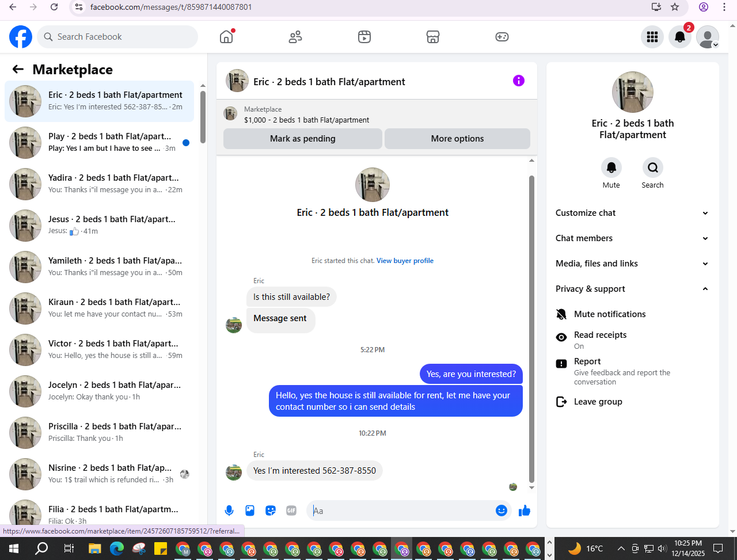Click the Report option in Privacy & support
The width and height of the screenshot is (737, 560).
coord(633,371)
